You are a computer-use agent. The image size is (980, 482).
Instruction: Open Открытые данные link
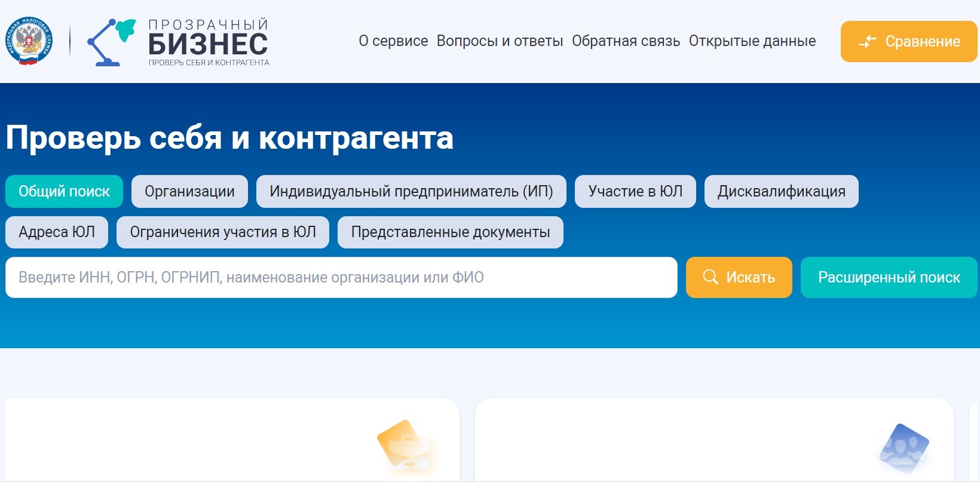752,41
